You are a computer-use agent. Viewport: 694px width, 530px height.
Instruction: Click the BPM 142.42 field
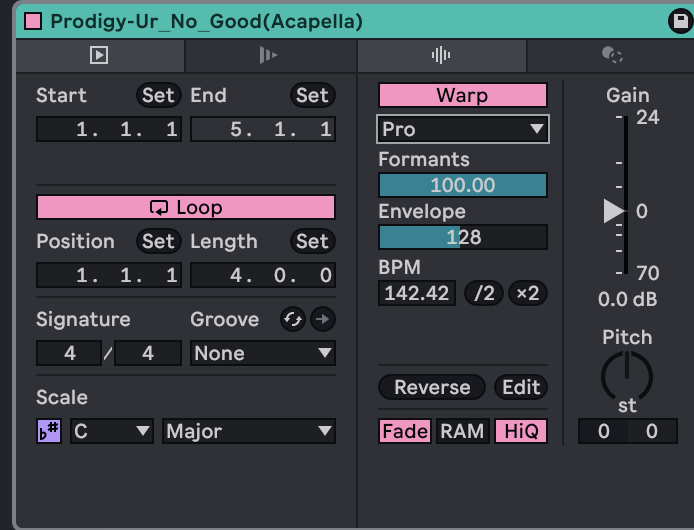417,293
